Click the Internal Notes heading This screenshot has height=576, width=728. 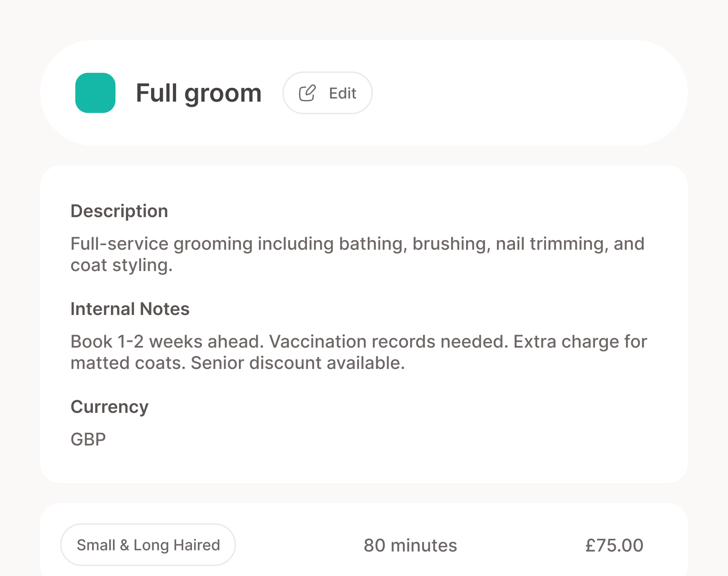tap(130, 309)
